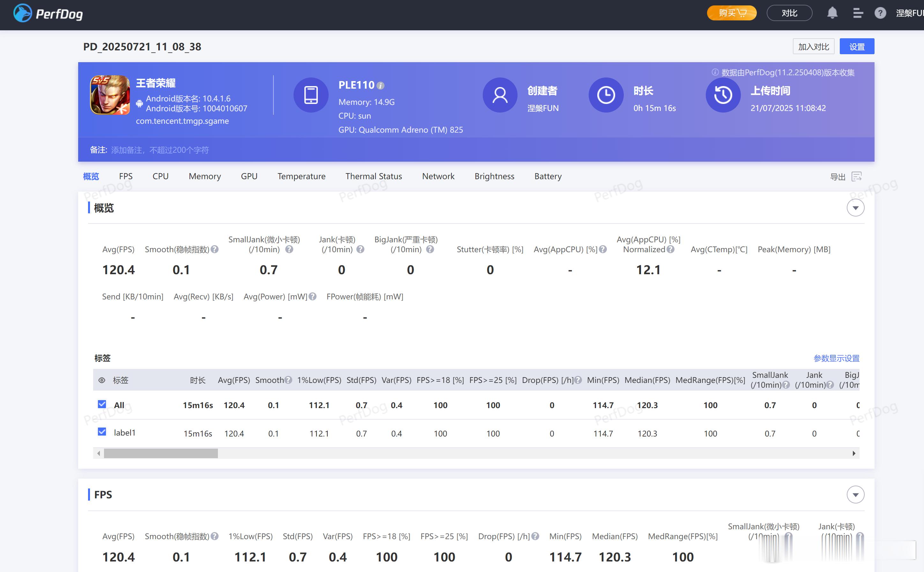Click help icon for Avg(AppCPU) [%]

coord(603,249)
